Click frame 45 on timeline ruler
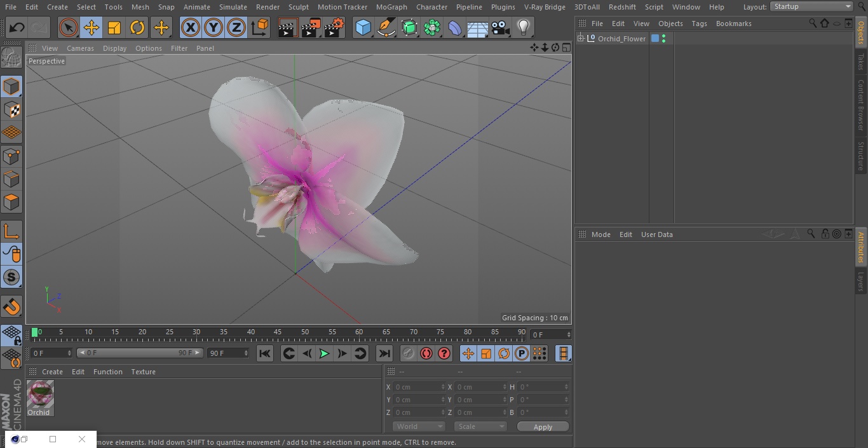 (278, 332)
